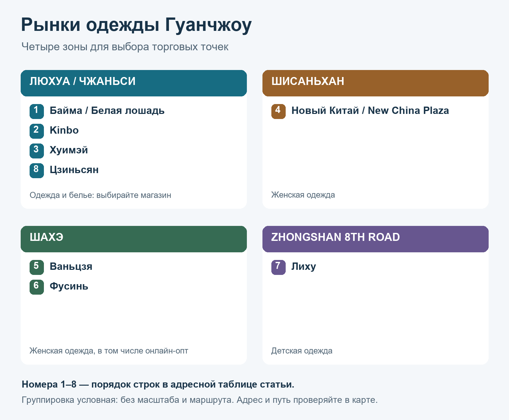Select the "Лиху" market name
The width and height of the screenshot is (509, 420).
(x=303, y=266)
